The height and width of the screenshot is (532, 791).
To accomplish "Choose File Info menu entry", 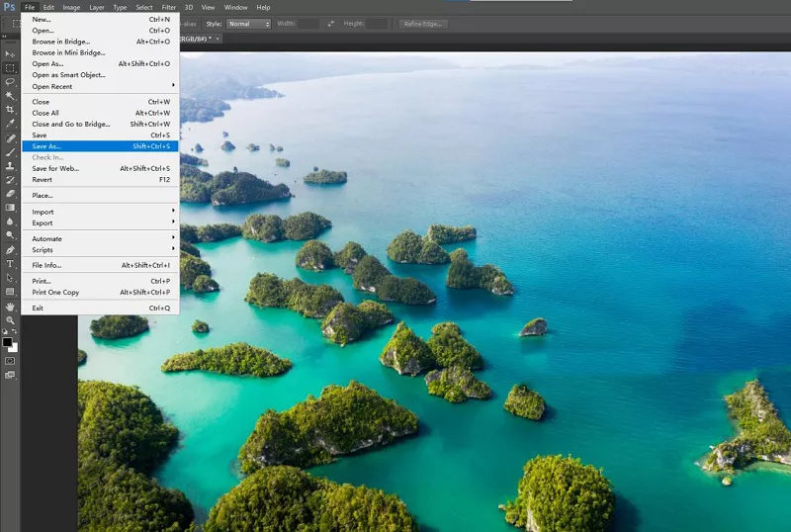I will (100, 265).
